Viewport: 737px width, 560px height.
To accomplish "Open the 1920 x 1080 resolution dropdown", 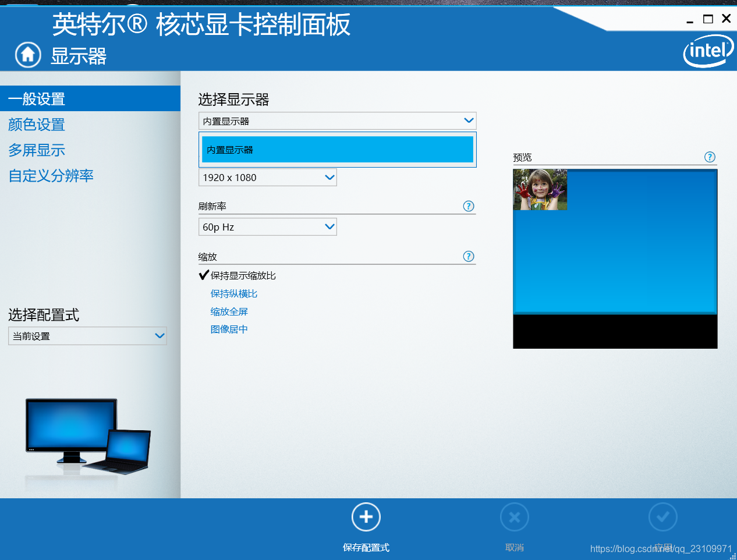I will pos(268,178).
